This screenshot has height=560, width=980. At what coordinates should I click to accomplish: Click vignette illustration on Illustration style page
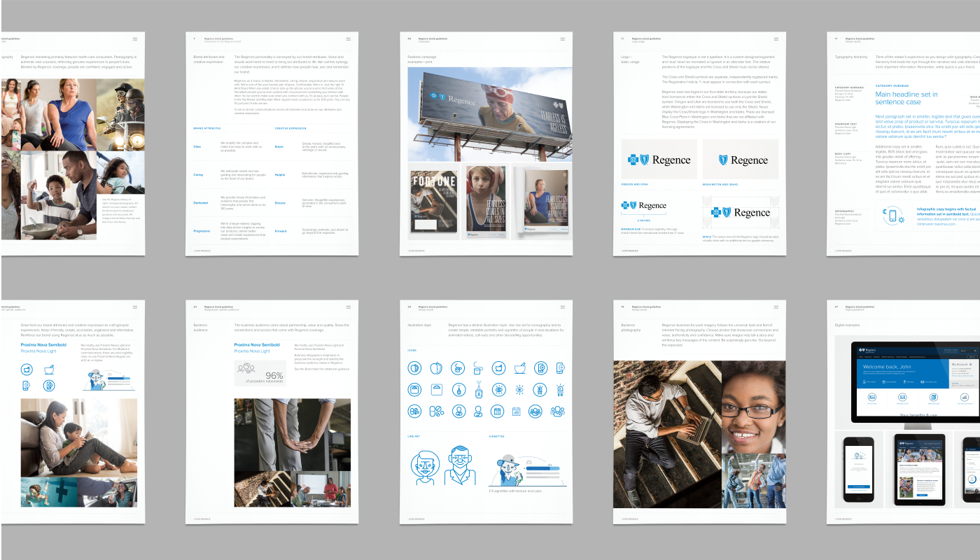[x=528, y=470]
